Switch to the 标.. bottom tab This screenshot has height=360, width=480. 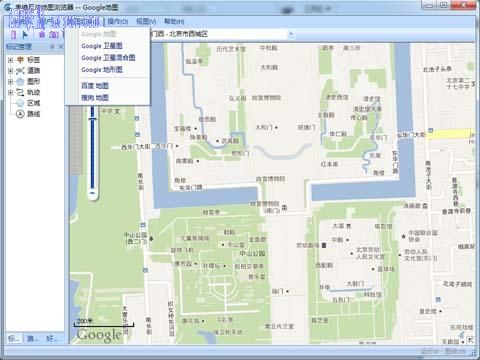coord(14,339)
